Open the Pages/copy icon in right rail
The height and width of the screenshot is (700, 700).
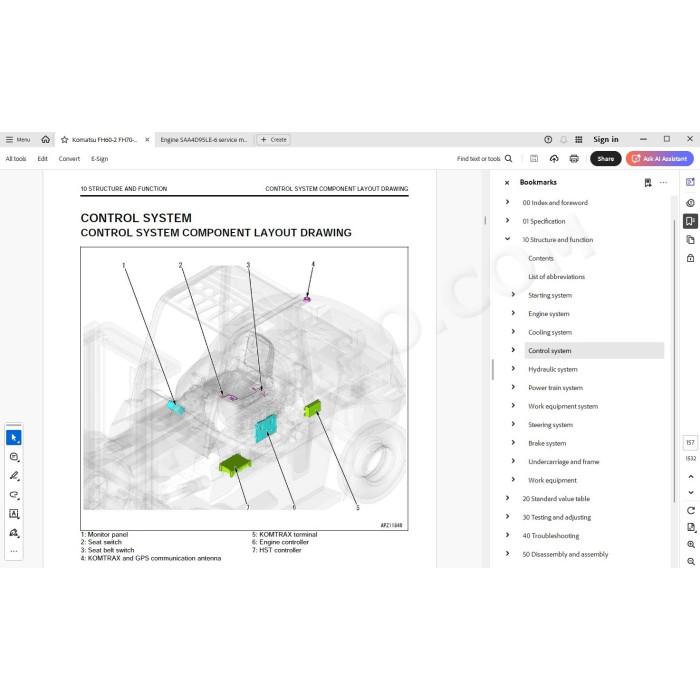[x=690, y=240]
